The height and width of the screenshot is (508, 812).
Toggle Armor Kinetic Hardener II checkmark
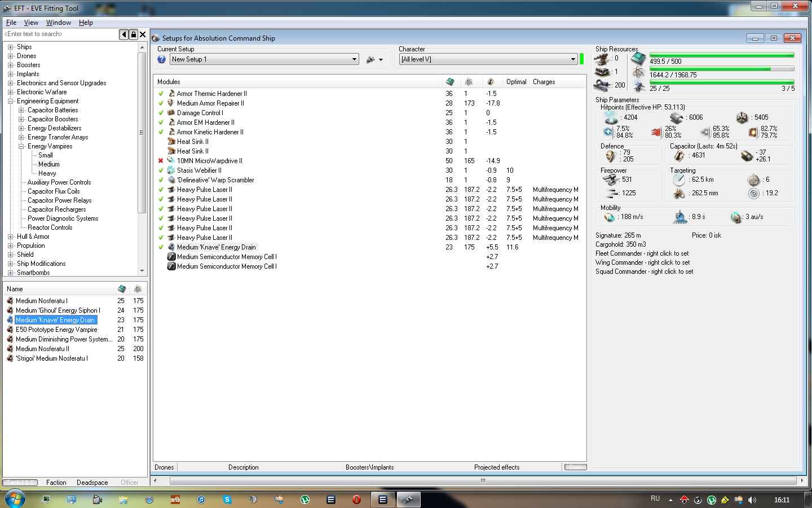coord(161,132)
